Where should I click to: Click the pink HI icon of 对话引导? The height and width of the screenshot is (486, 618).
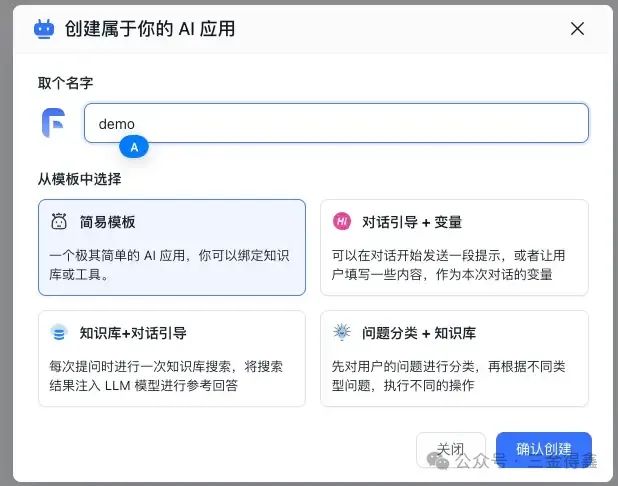click(342, 222)
